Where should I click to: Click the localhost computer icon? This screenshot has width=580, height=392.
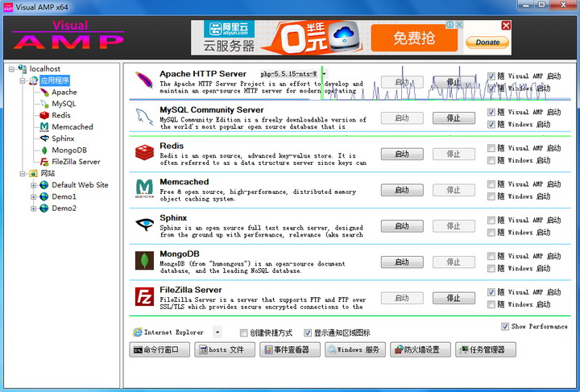(x=23, y=68)
